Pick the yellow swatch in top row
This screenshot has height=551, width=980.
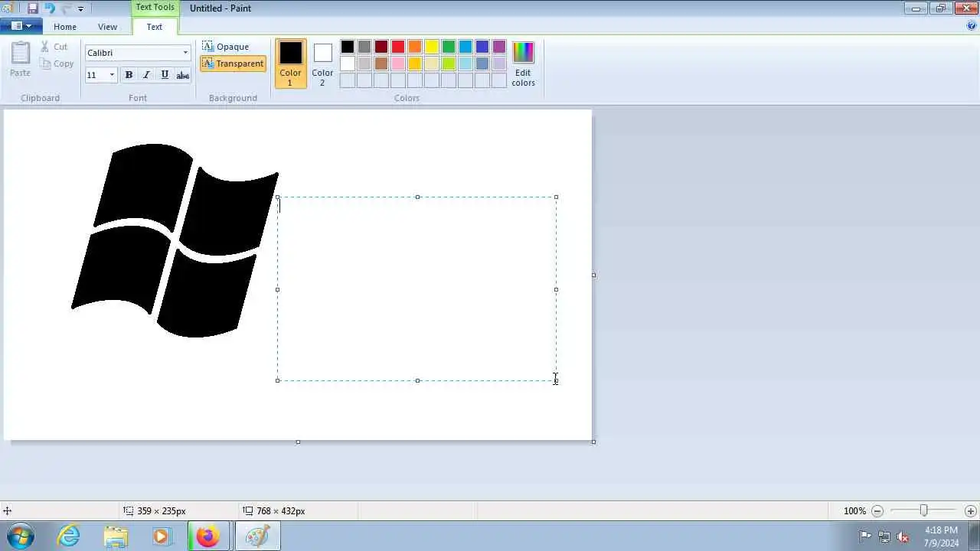point(432,47)
